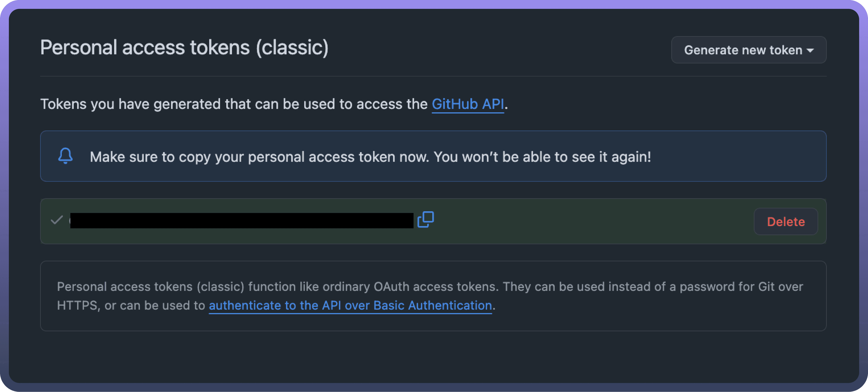Follow the GitHub API link
Viewport: 868px width, 392px height.
[x=468, y=104]
